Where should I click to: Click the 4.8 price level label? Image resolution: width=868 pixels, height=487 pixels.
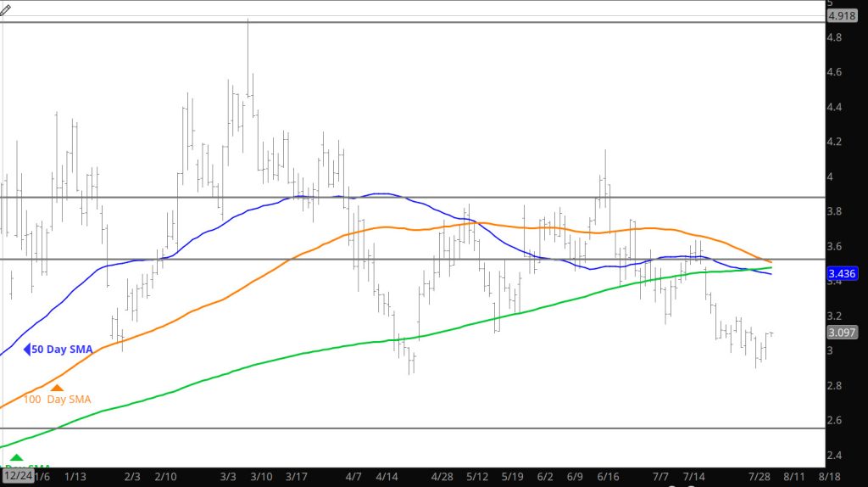click(x=834, y=37)
